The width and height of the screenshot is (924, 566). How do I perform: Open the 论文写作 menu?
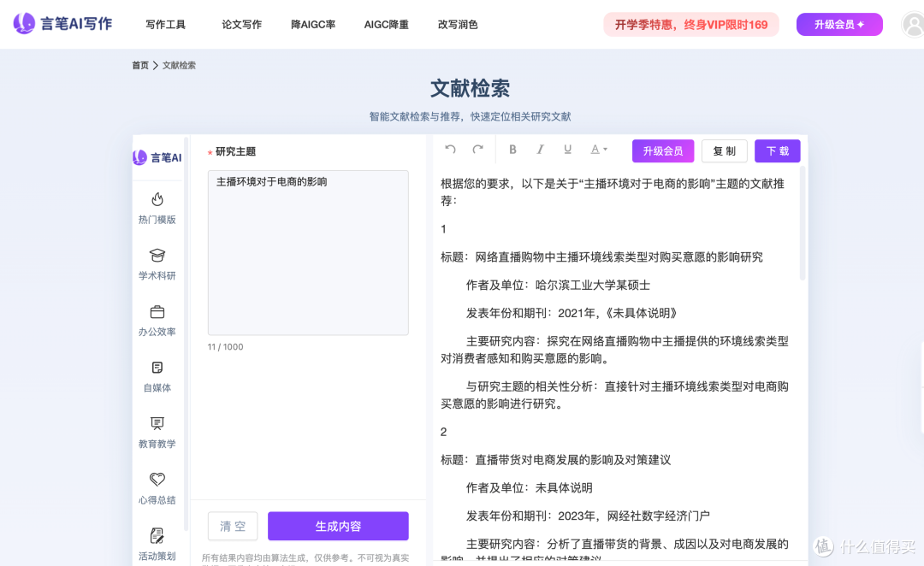(x=241, y=25)
